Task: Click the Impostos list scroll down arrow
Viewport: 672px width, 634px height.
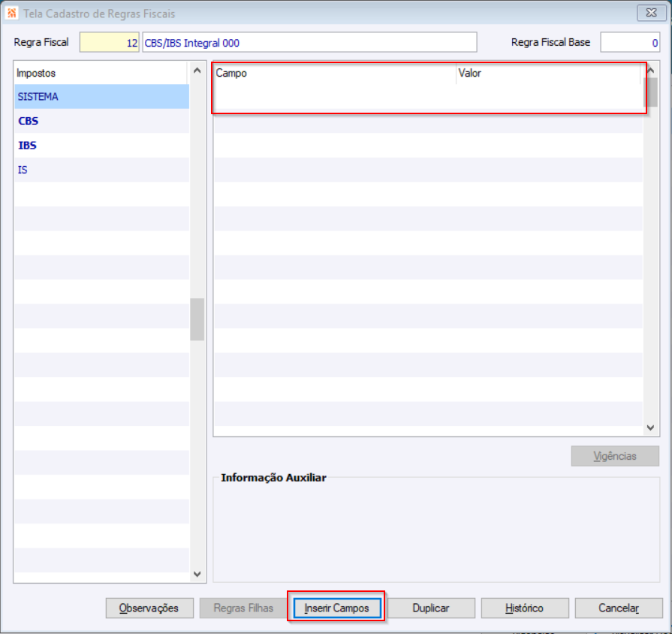Action: tap(197, 574)
